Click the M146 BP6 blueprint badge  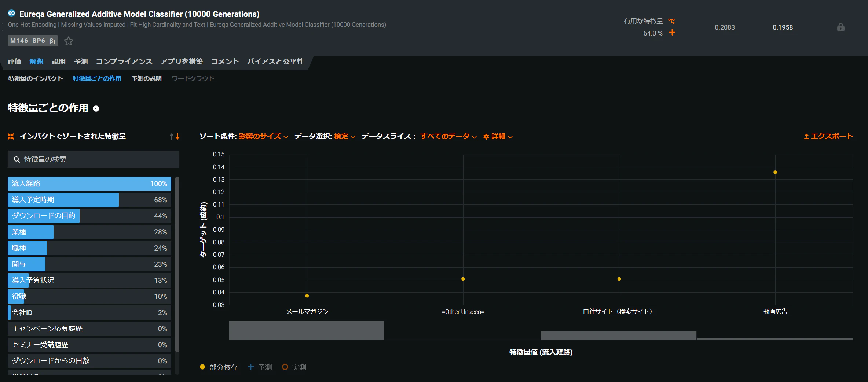(x=33, y=41)
